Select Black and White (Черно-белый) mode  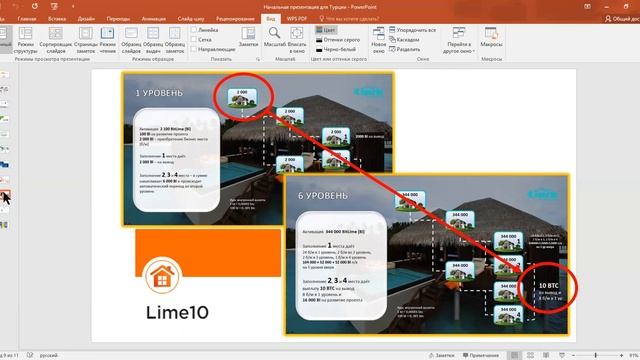click(x=336, y=49)
